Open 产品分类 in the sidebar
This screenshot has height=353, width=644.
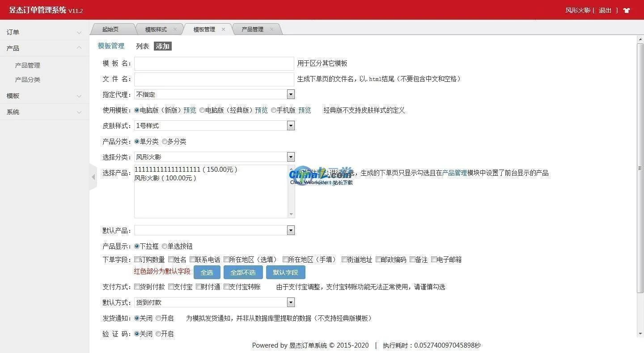28,80
